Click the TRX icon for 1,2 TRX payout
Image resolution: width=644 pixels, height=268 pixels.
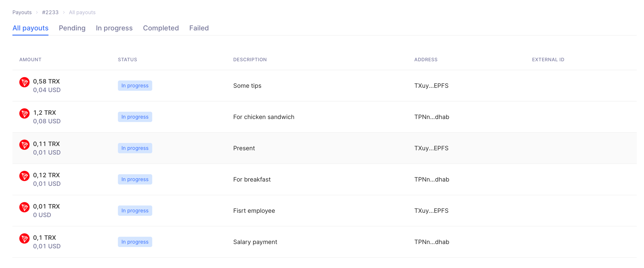click(24, 114)
